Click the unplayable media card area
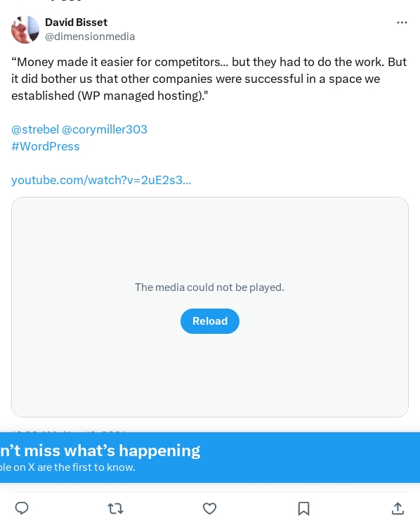Image resolution: width=420 pixels, height=518 pixels. coord(210,307)
